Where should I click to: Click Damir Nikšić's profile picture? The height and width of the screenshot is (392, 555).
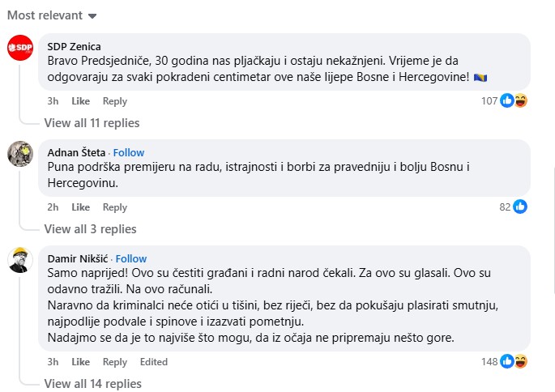(19, 260)
